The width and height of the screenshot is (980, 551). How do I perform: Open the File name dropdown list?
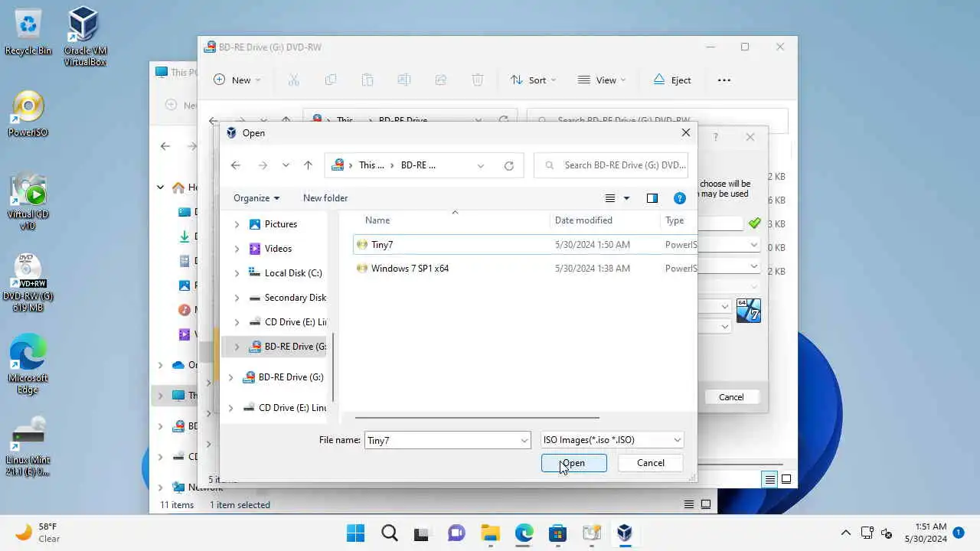(x=524, y=440)
